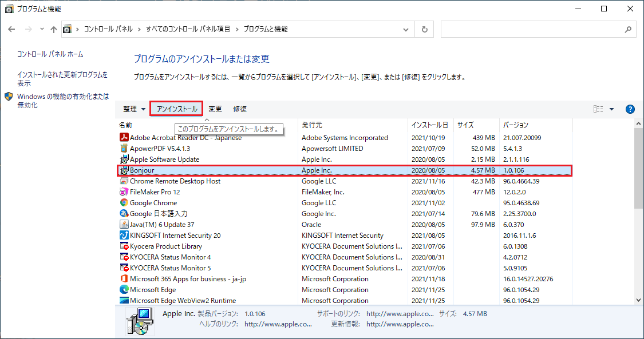Click the KINGSOFT Internet Security 20 icon
Image resolution: width=644 pixels, height=339 pixels.
(124, 236)
